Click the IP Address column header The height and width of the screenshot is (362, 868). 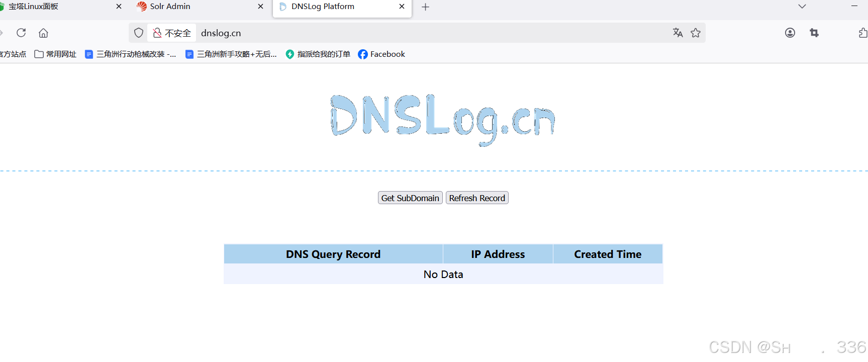(498, 254)
